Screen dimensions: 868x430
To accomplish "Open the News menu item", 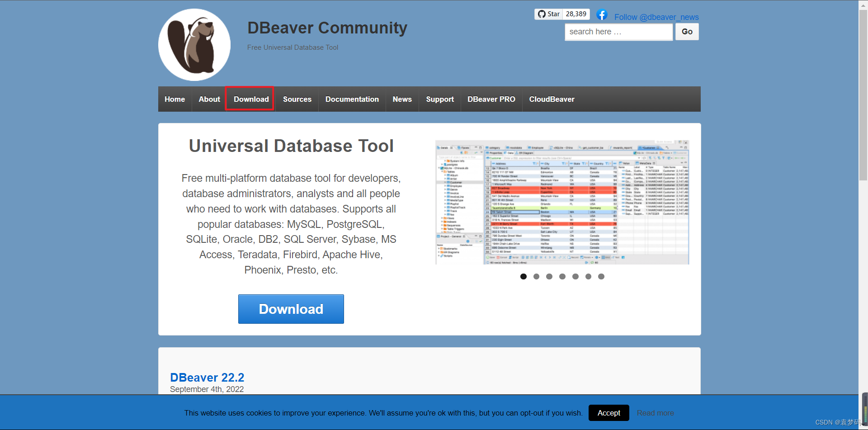I will coord(402,99).
